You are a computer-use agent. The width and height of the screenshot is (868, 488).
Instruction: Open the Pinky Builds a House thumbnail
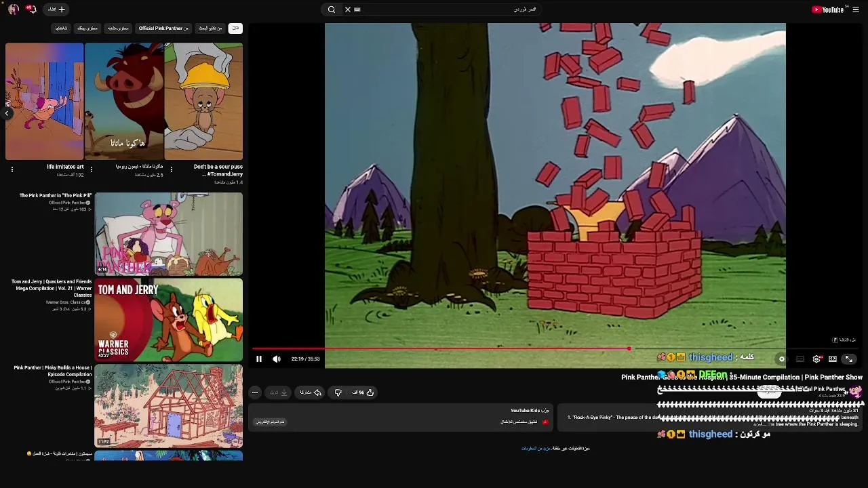[x=169, y=405]
